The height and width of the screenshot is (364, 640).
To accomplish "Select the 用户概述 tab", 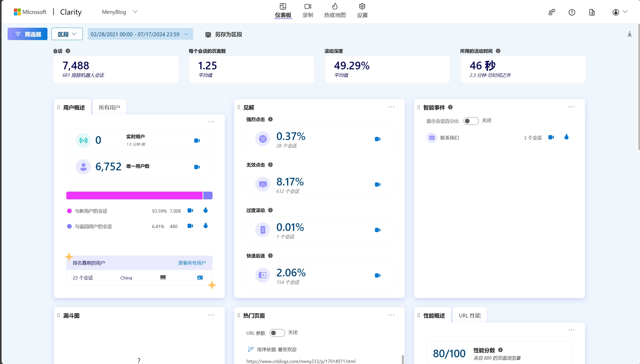I will pyautogui.click(x=74, y=107).
